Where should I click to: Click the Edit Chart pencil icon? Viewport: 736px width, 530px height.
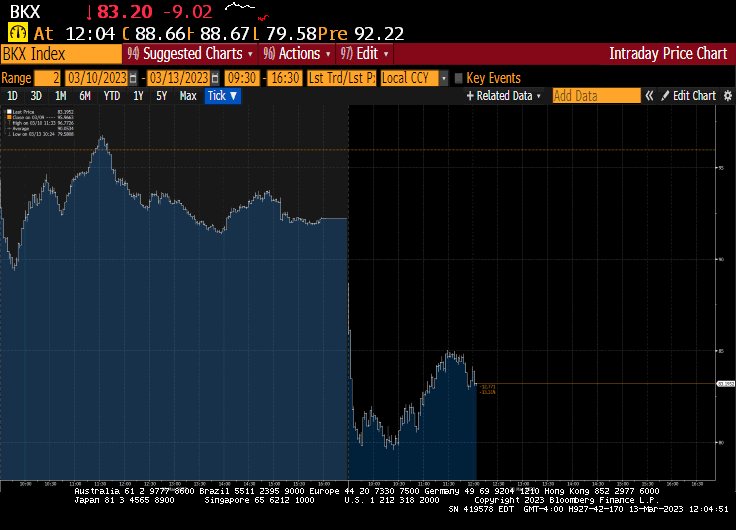click(x=665, y=96)
